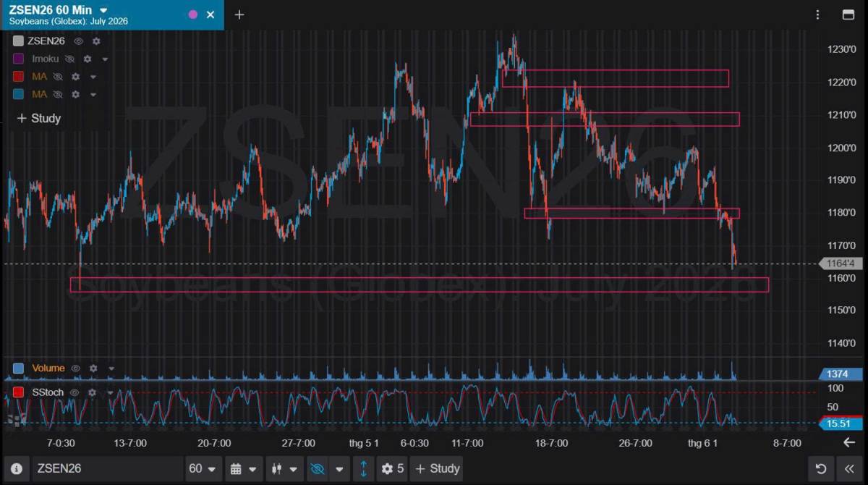Toggle vertical auto-scale arrows button
This screenshot has width=868, height=485.
(x=363, y=468)
